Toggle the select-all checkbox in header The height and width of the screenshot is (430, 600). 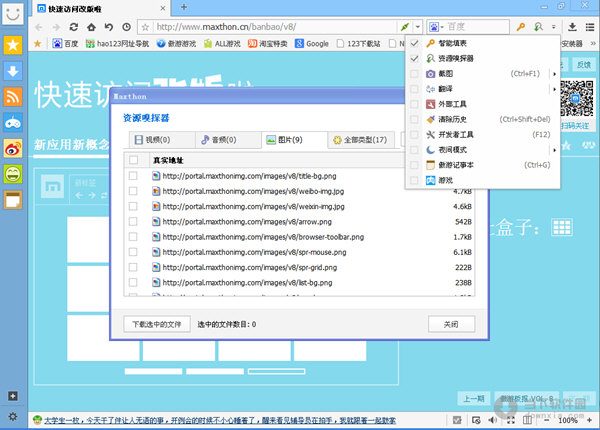pos(134,160)
